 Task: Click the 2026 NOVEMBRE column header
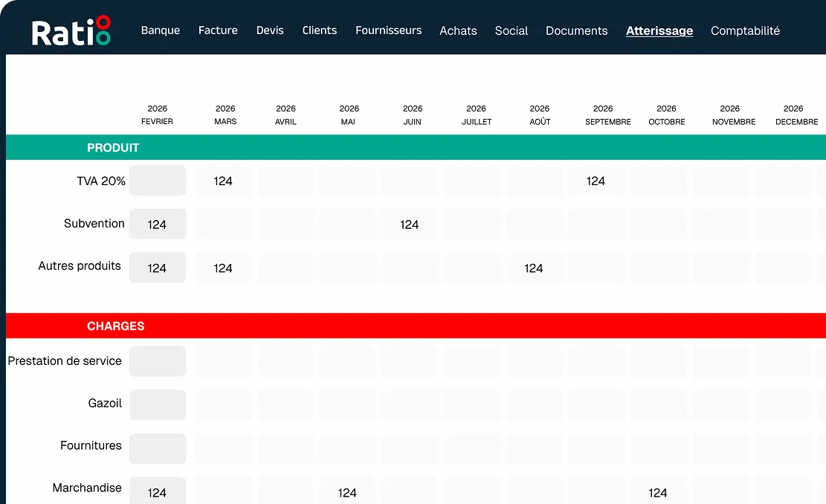tap(733, 114)
